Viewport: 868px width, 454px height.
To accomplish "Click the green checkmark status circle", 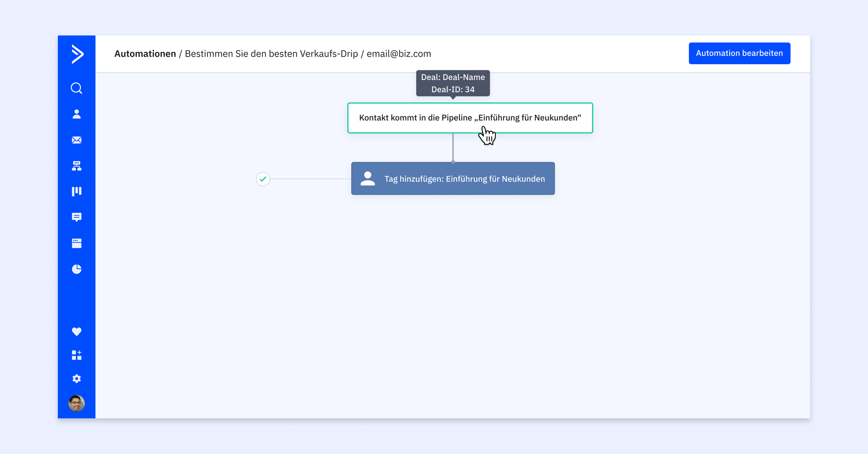I will tap(263, 179).
